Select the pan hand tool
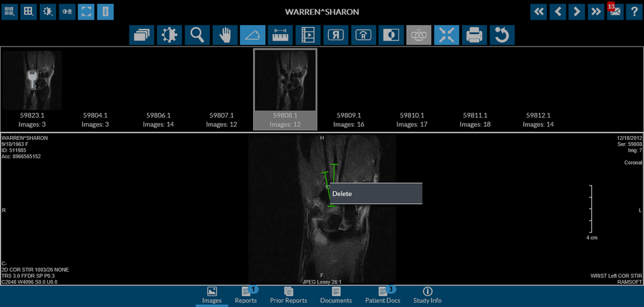The image size is (644, 307). coord(225,35)
